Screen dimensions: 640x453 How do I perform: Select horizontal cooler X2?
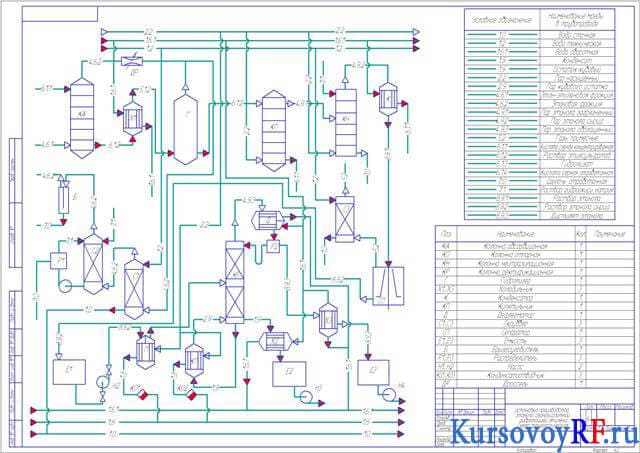click(276, 341)
